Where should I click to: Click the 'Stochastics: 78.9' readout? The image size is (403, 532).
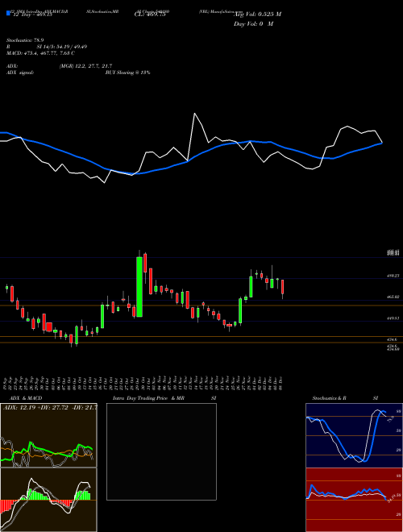click(25, 40)
